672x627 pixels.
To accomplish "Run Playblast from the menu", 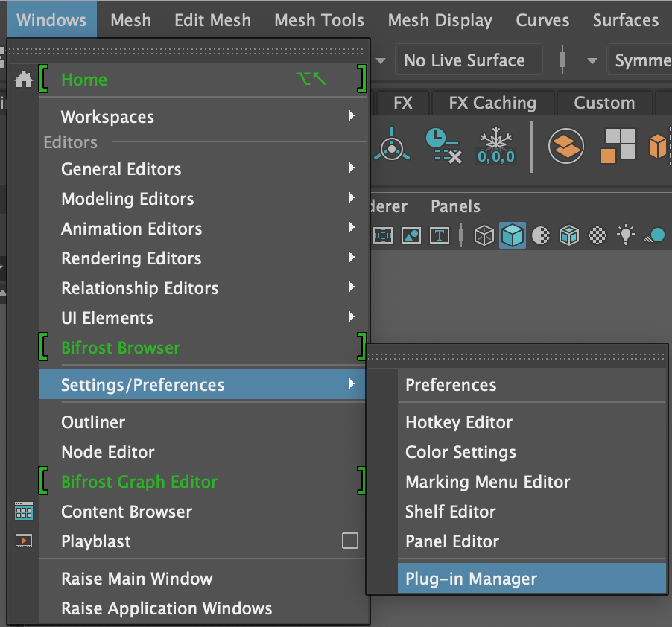I will (x=188, y=541).
